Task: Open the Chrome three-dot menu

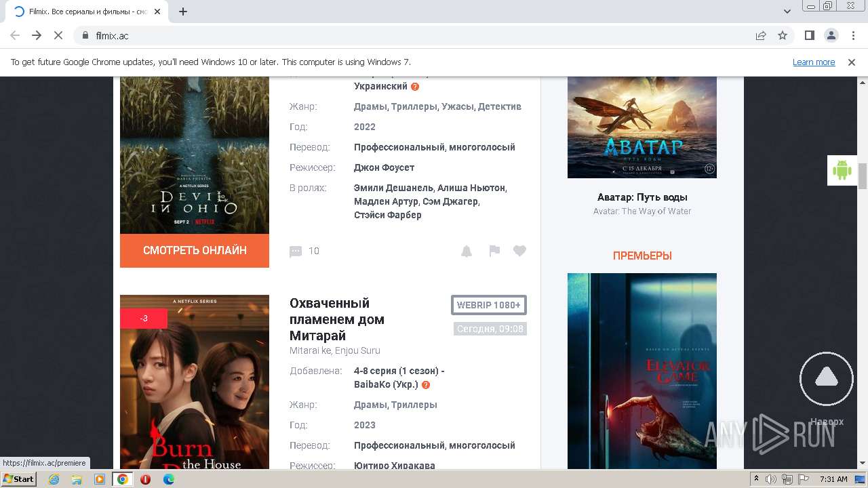Action: pyautogui.click(x=852, y=35)
